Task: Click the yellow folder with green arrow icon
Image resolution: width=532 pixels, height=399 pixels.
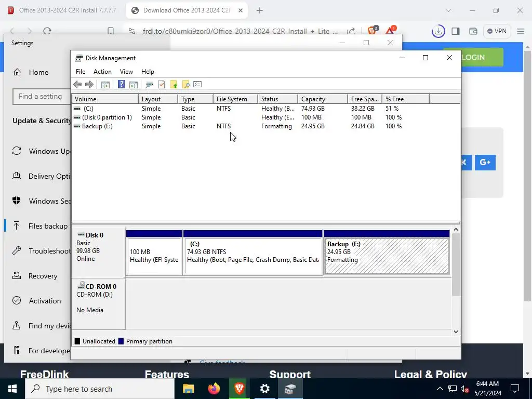Action: (174, 85)
